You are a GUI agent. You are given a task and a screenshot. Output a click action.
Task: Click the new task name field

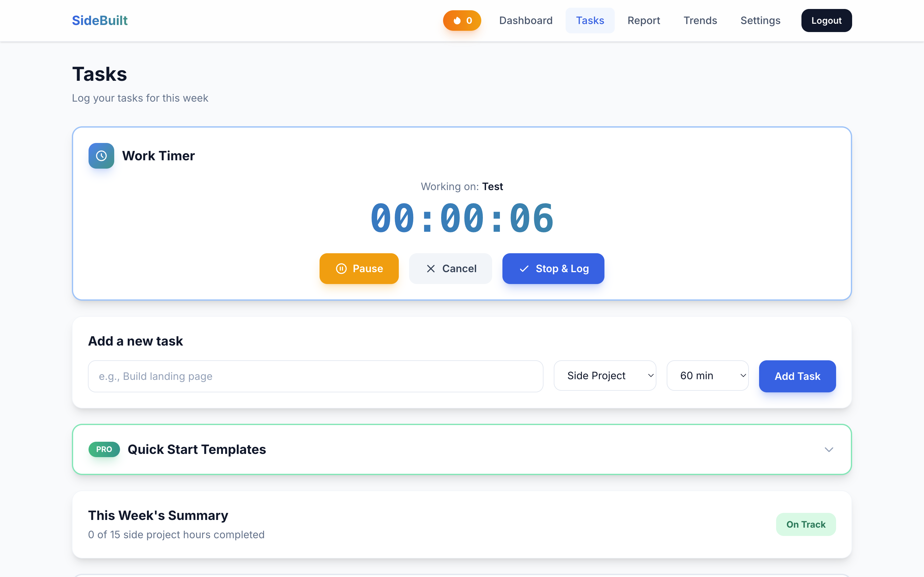point(315,376)
